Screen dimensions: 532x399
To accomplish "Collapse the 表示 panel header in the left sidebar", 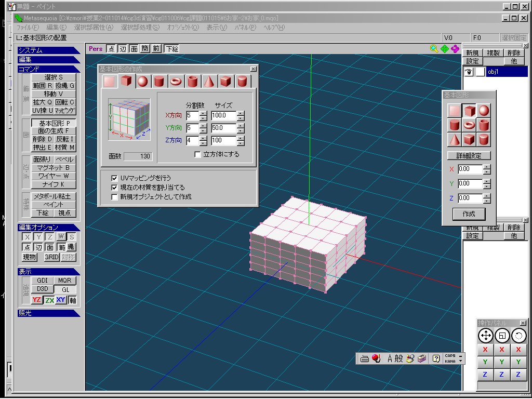I will tap(49, 272).
